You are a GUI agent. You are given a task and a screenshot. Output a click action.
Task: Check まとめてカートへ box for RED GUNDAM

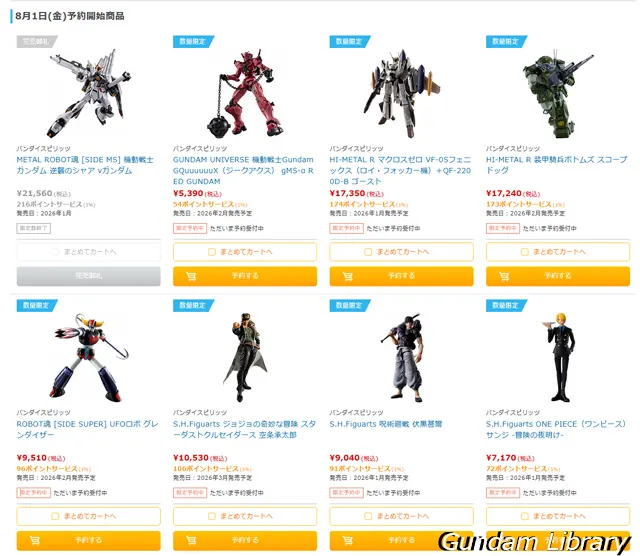pyautogui.click(x=211, y=252)
